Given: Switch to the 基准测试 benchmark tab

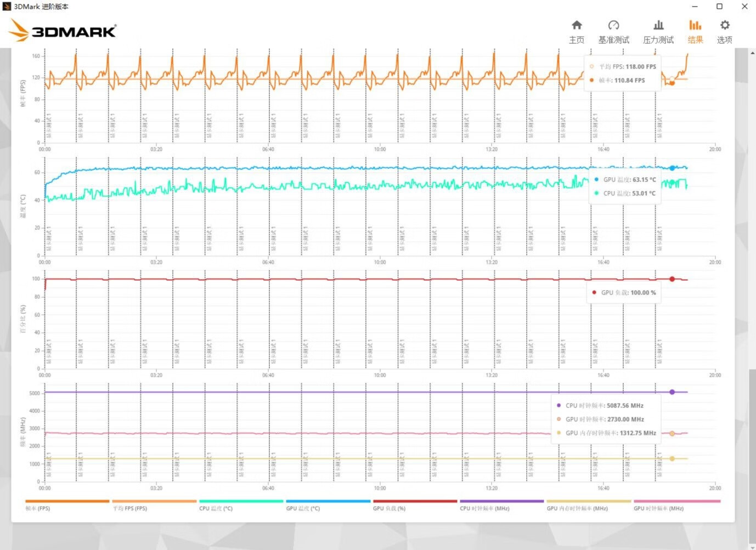Looking at the screenshot, I should tap(613, 32).
